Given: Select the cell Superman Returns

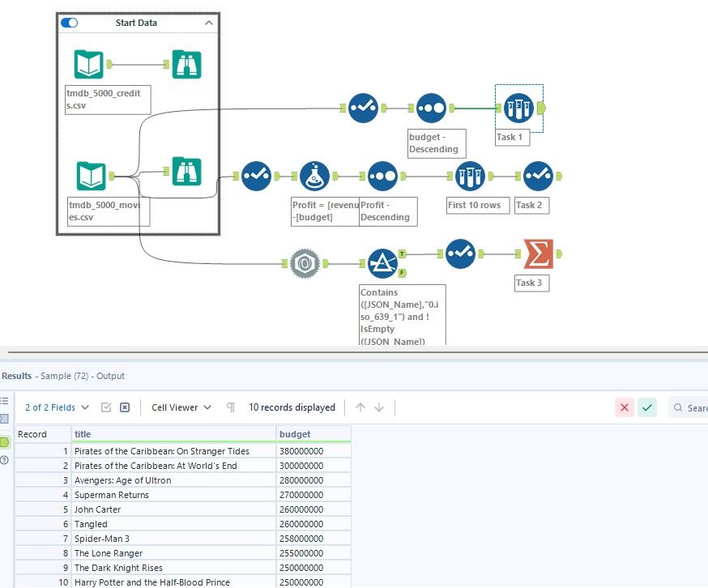Looking at the screenshot, I should 173,495.
